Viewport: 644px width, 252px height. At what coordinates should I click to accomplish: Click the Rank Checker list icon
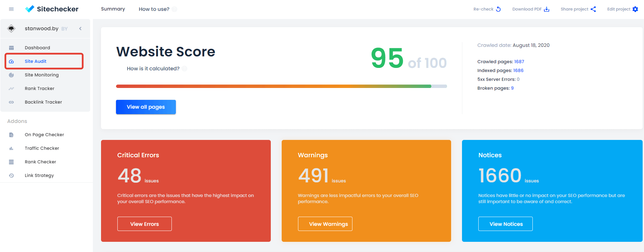click(11, 162)
